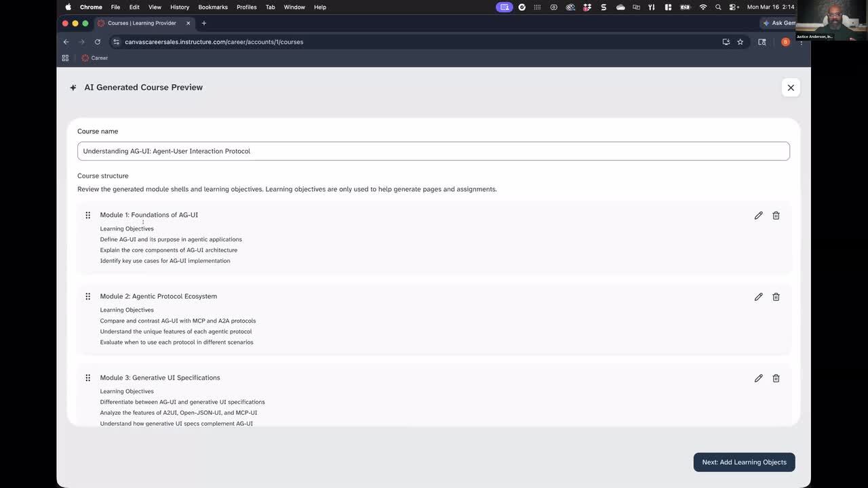Screen dimensions: 868x488
Task: Close the AI Generated Course Preview
Action: click(x=790, y=87)
